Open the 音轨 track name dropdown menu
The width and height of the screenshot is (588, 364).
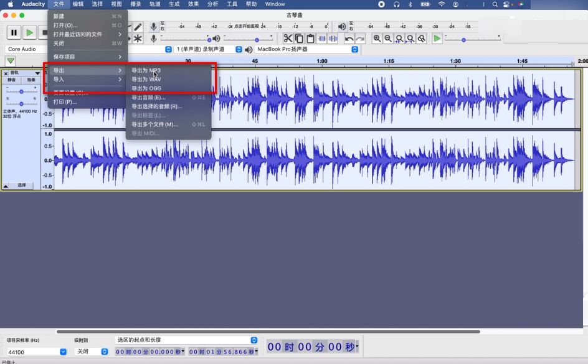coord(25,73)
